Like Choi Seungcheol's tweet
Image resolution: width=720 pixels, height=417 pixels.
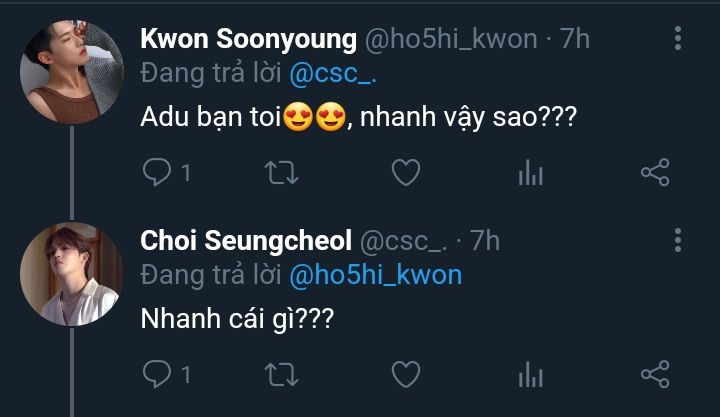404,374
